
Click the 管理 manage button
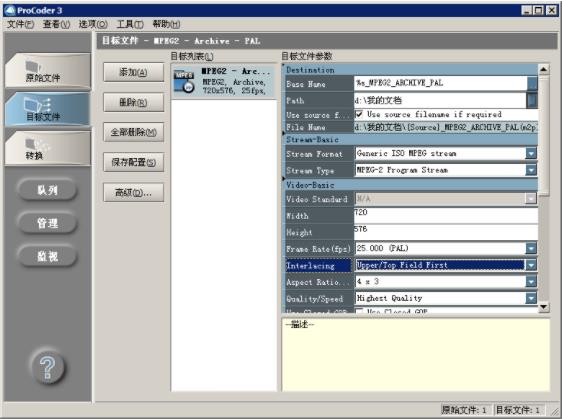pyautogui.click(x=47, y=223)
